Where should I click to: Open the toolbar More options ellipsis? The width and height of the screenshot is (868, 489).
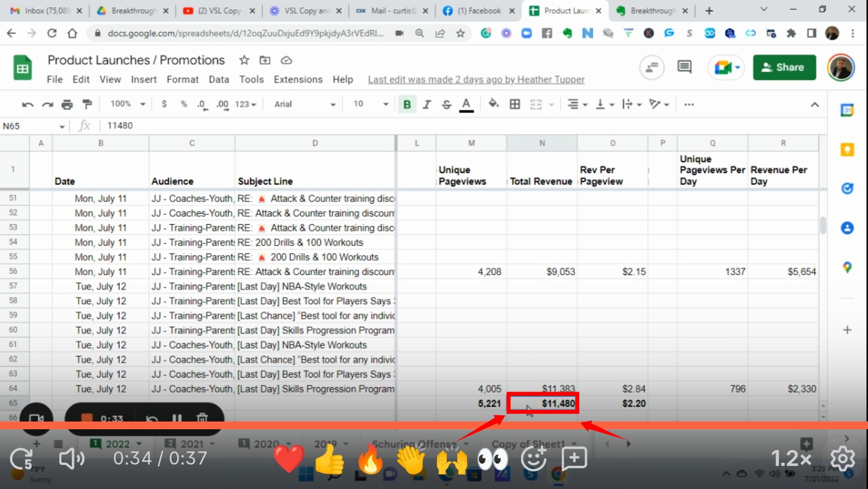point(689,105)
